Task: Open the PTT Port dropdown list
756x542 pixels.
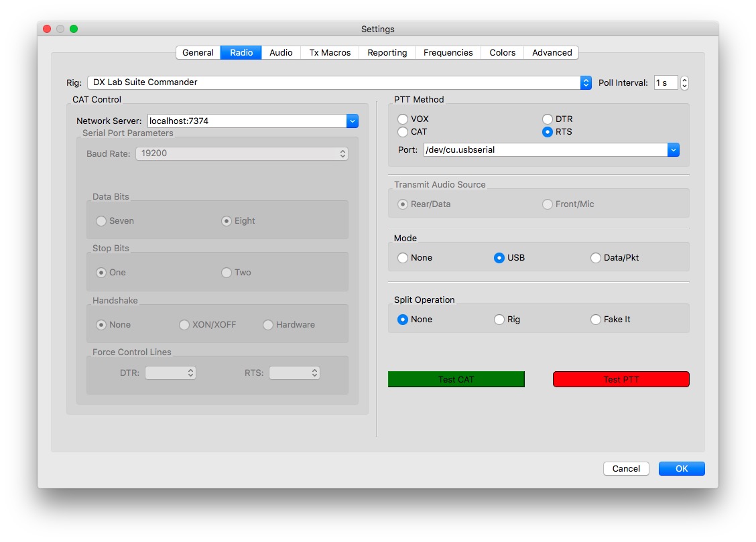Action: click(674, 150)
